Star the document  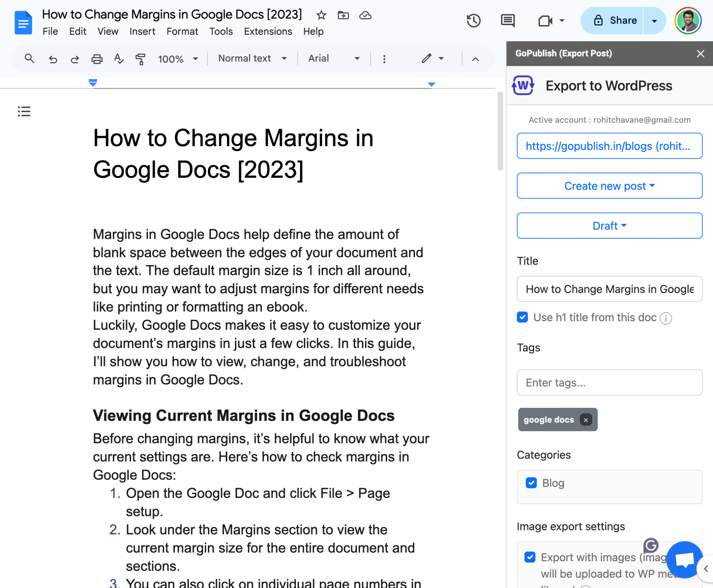point(321,15)
